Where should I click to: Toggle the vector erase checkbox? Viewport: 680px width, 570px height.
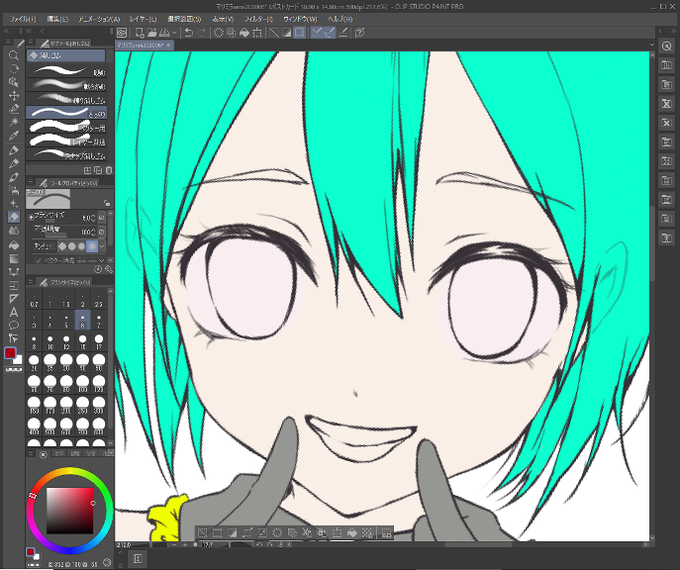[x=38, y=260]
